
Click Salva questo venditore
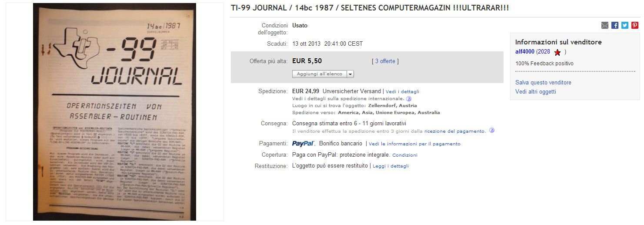tap(543, 82)
